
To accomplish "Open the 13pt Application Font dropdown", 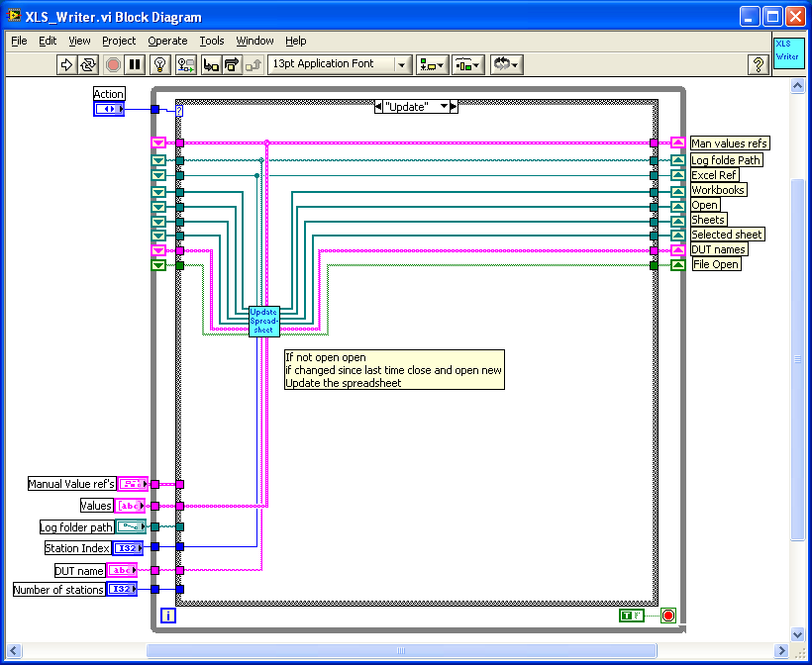I will [x=340, y=64].
